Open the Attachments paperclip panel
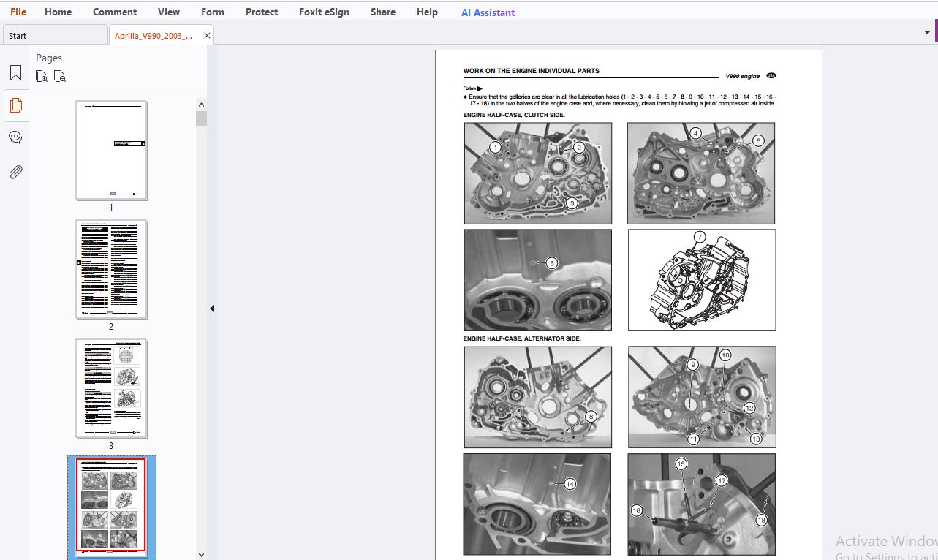The height and width of the screenshot is (560, 938). [15, 172]
